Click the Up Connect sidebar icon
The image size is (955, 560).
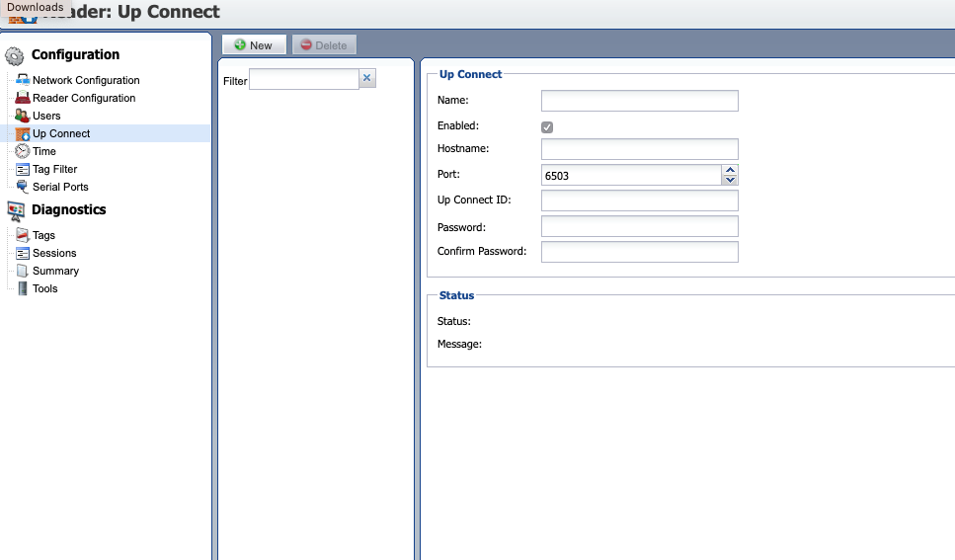coord(23,133)
